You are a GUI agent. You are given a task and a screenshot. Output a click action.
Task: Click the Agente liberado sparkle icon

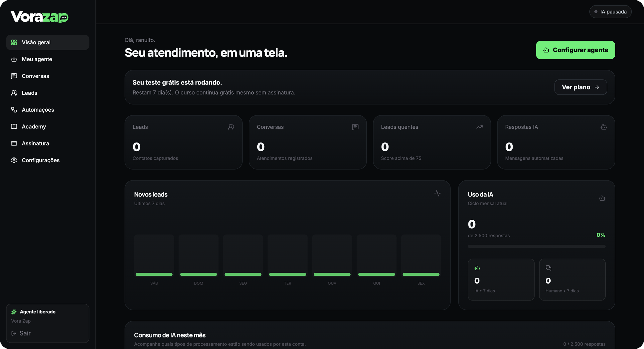14,312
